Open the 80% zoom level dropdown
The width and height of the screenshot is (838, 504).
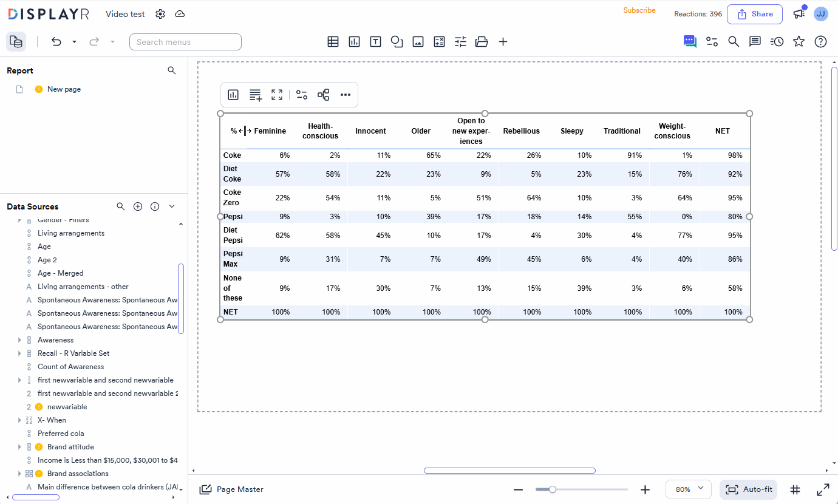(689, 489)
